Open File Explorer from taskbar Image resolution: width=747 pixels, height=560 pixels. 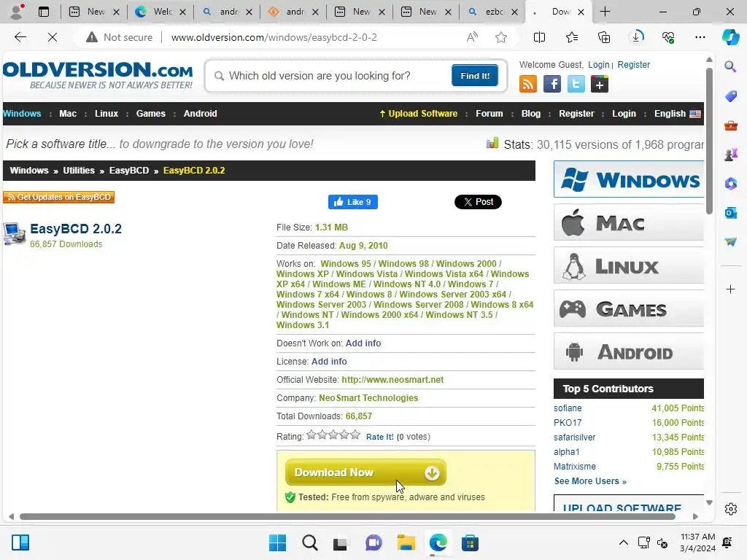[x=406, y=542]
